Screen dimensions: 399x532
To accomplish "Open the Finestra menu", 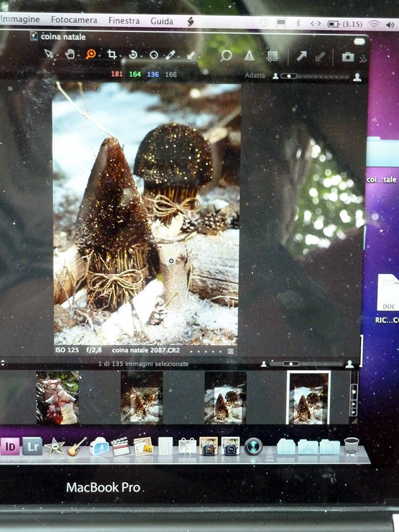I will pyautogui.click(x=124, y=21).
